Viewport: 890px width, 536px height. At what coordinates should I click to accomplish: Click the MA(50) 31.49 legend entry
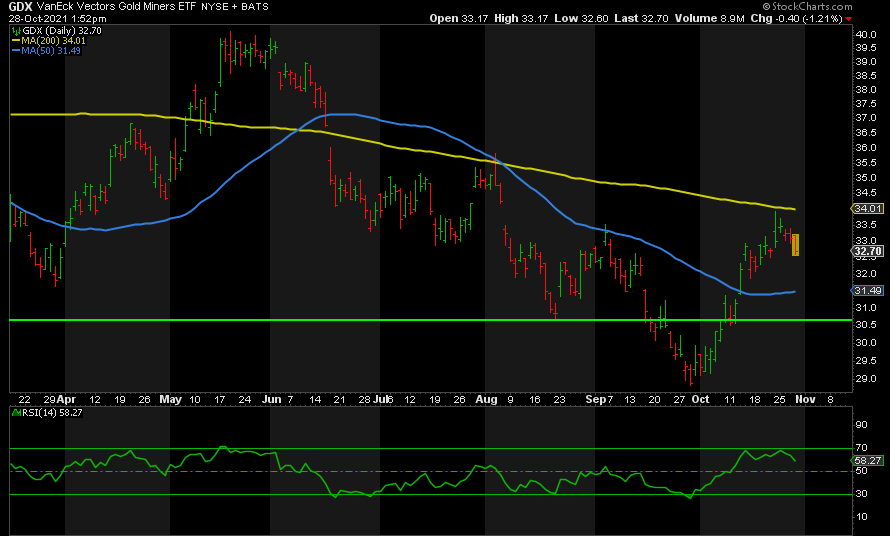click(x=46, y=51)
